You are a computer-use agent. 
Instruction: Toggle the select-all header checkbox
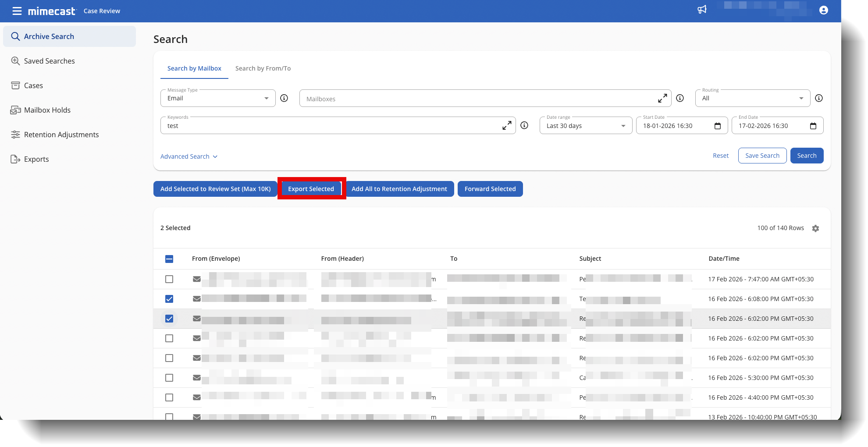(x=169, y=259)
